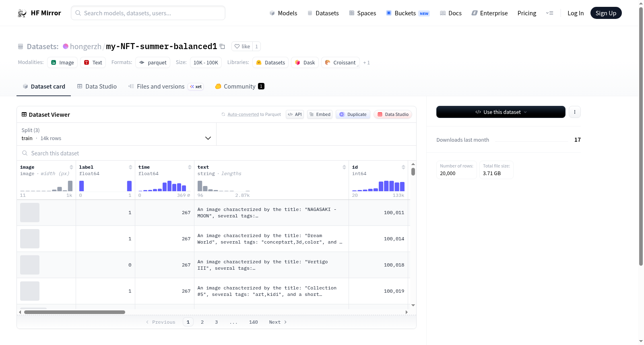Click the Sign Up button

pyautogui.click(x=606, y=13)
